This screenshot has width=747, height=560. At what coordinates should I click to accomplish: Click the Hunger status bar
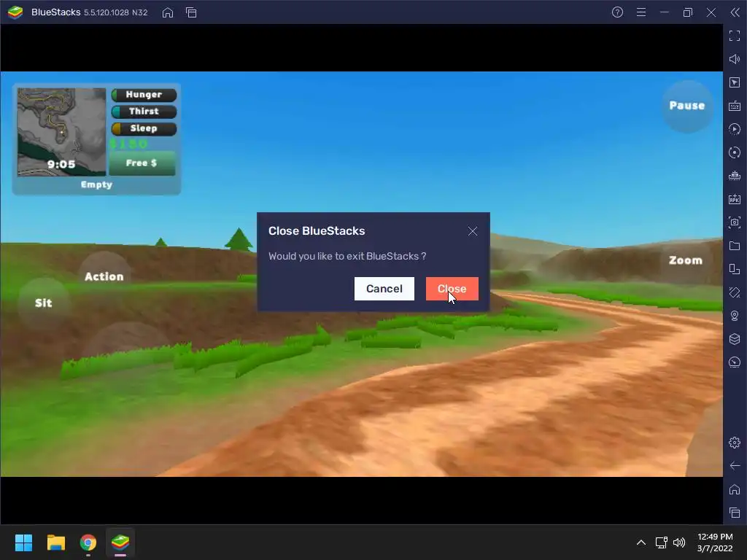[144, 95]
